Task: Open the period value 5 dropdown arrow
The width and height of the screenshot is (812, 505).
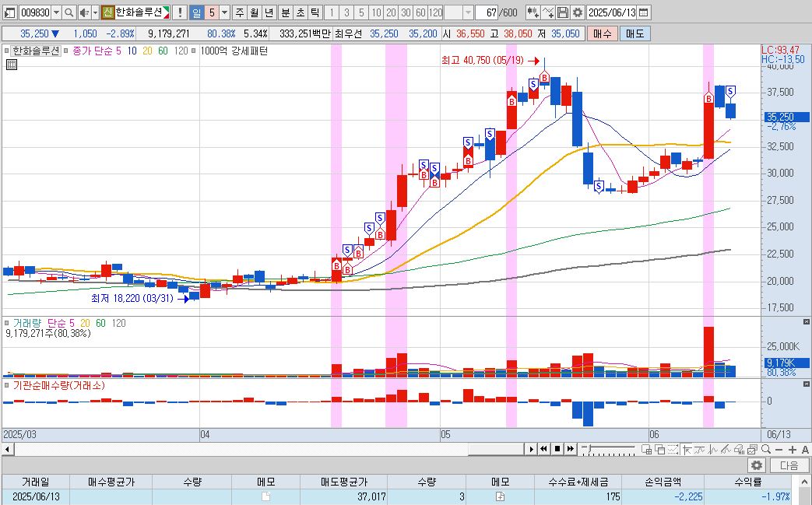Action: pyautogui.click(x=225, y=12)
